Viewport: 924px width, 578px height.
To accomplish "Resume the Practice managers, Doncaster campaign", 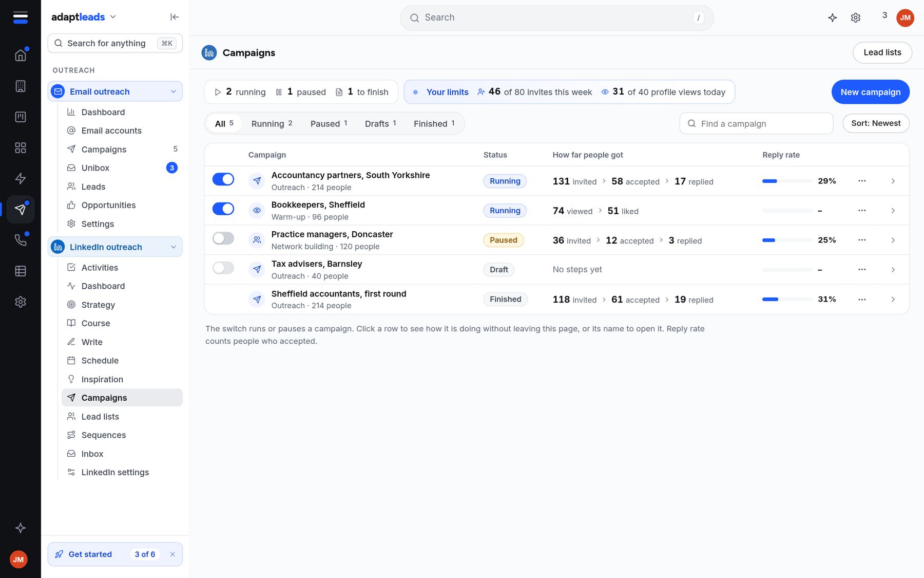I will tap(223, 238).
